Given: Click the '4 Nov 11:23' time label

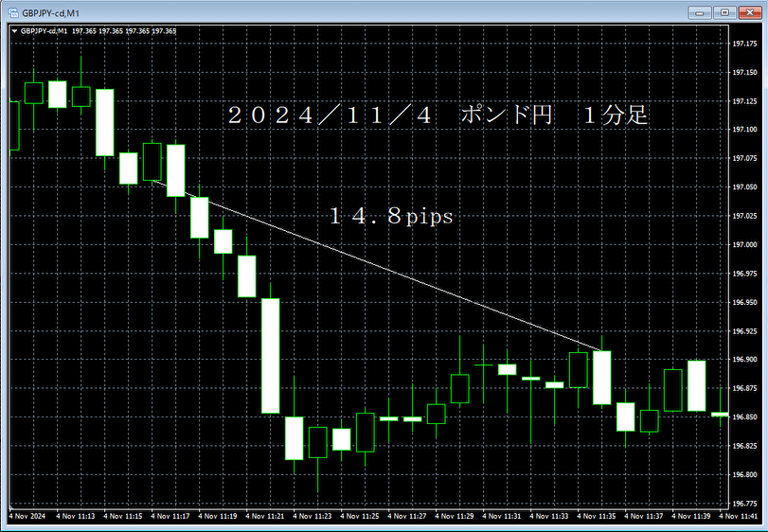Looking at the screenshot, I should click(313, 516).
